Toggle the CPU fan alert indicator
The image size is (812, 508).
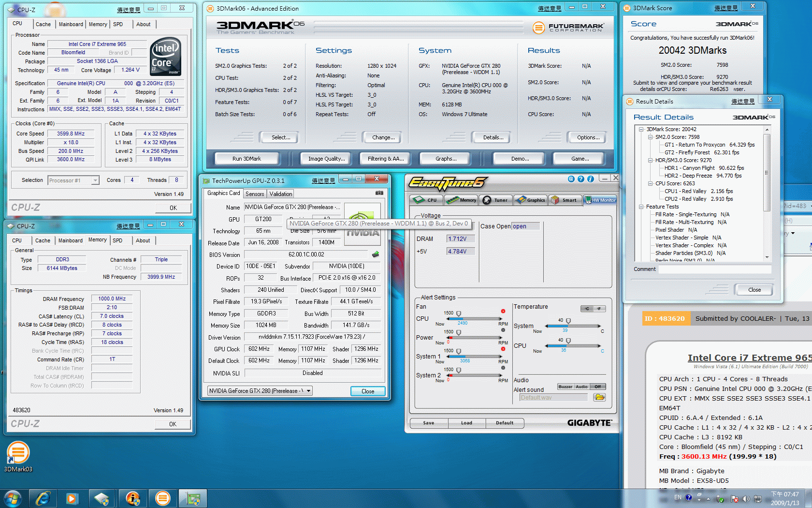(503, 311)
